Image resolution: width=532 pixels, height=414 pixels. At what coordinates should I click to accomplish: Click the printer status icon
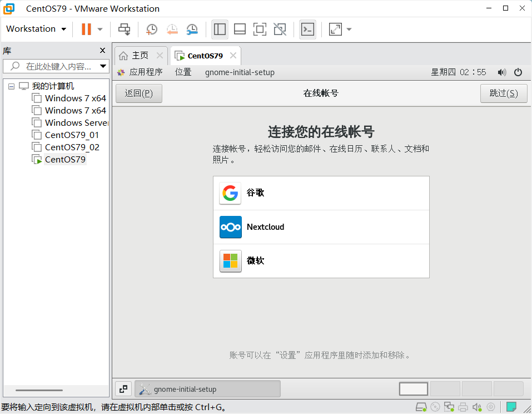[x=463, y=407]
